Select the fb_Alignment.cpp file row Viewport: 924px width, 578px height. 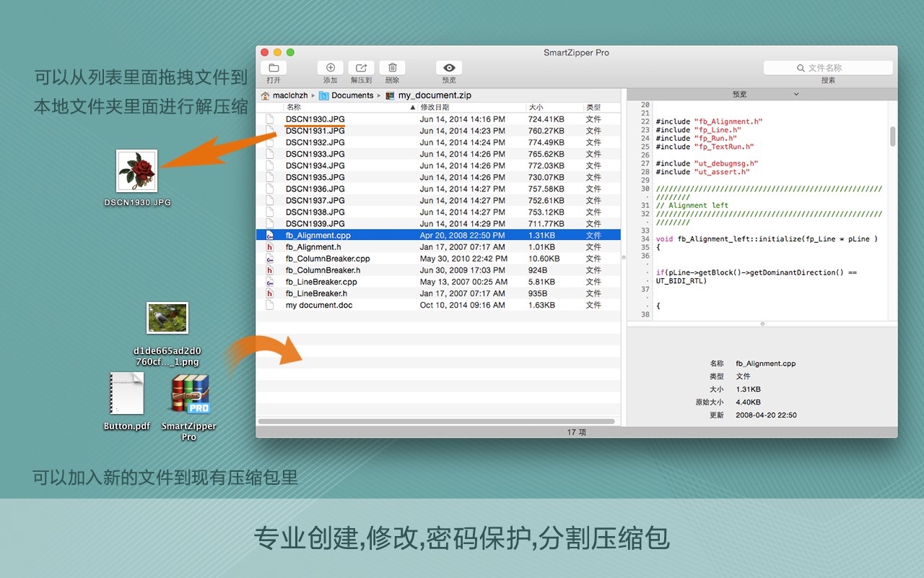pos(318,235)
